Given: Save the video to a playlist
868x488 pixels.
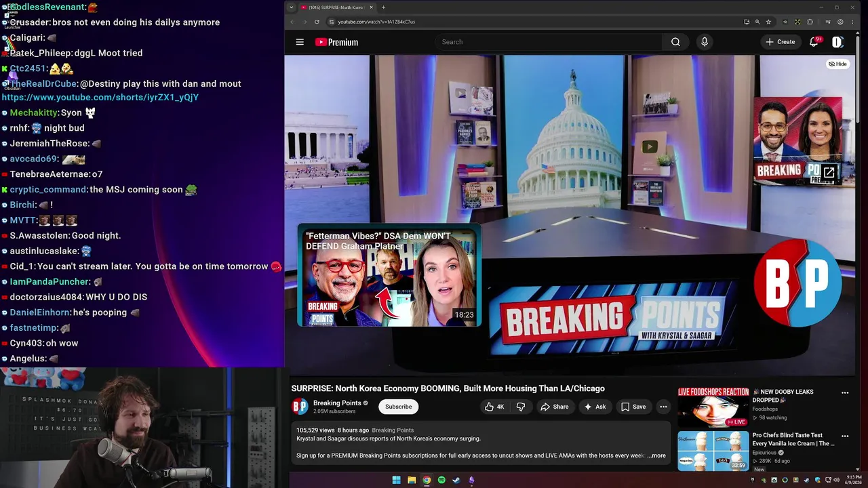Looking at the screenshot, I should coord(633,407).
